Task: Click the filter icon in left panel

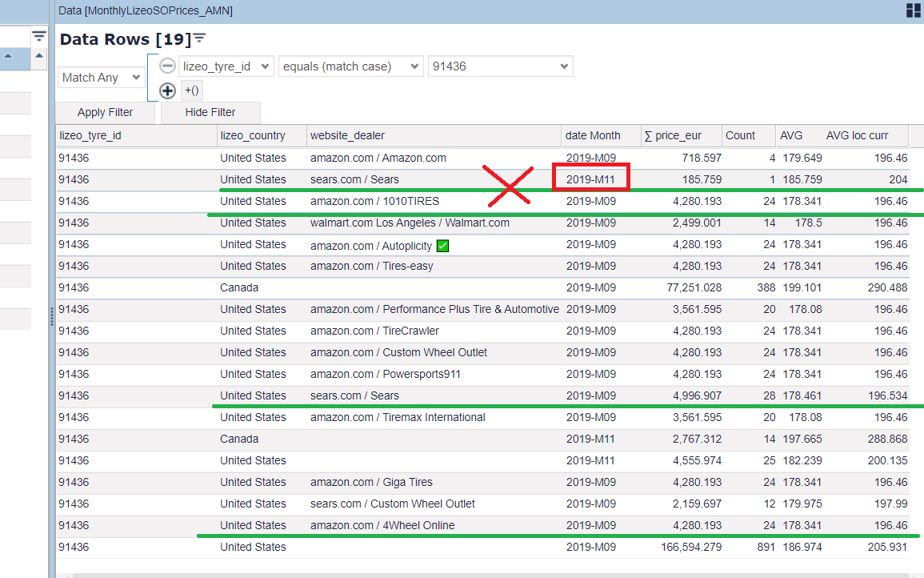Action: coord(39,36)
